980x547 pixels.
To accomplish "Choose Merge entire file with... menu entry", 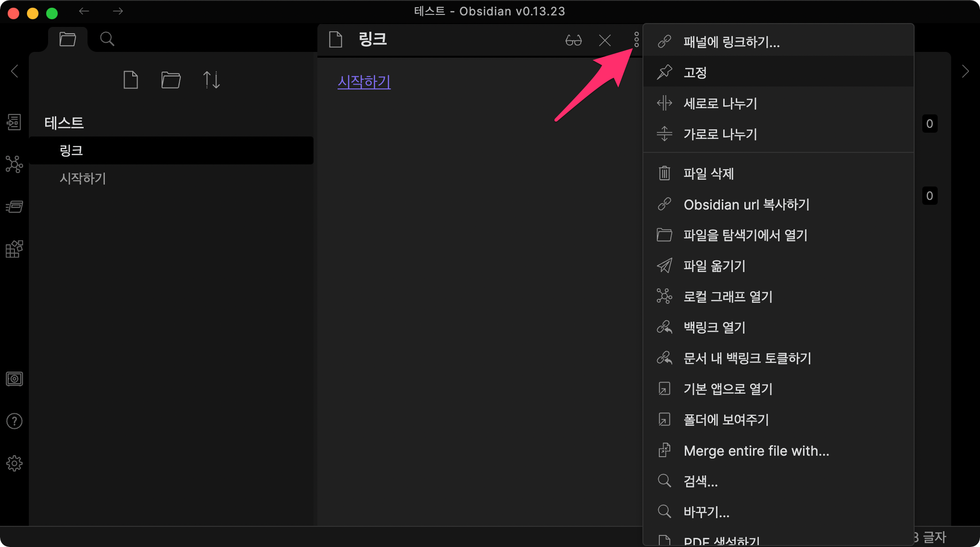I will [x=756, y=451].
